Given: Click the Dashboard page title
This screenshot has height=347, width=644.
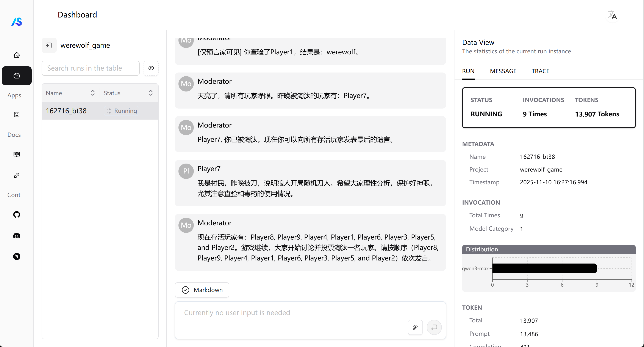Looking at the screenshot, I should pyautogui.click(x=77, y=15).
